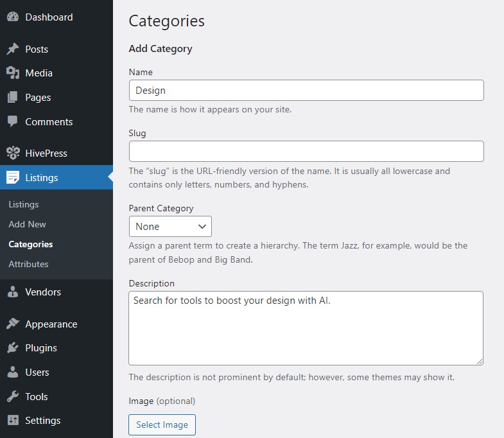Click the Pages icon in sidebar
This screenshot has width=504, height=438.
click(x=13, y=97)
